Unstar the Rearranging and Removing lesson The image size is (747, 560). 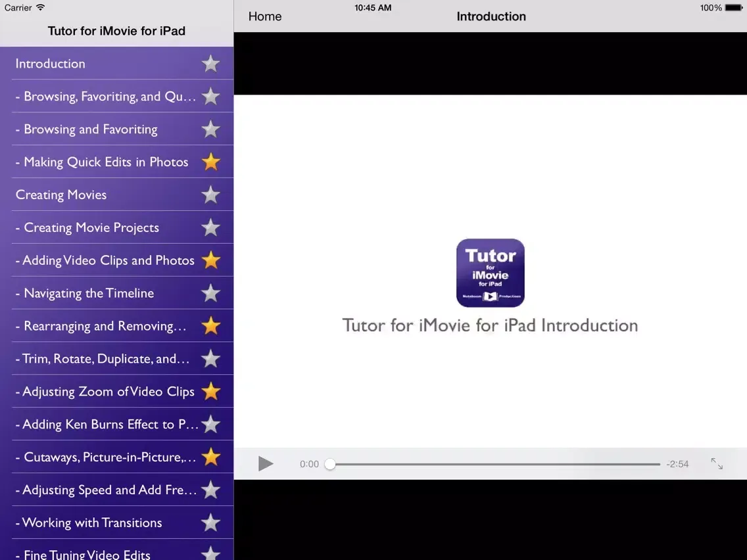[210, 326]
